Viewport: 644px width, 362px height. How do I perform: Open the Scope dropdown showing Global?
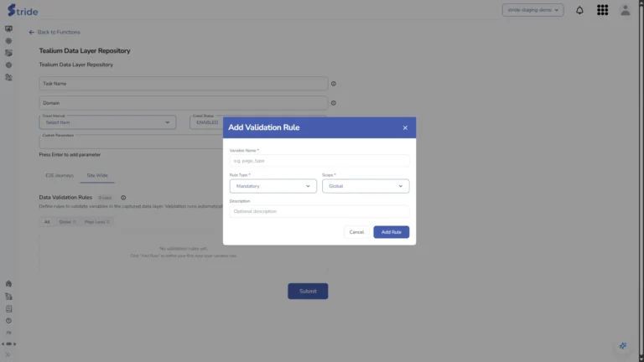click(x=366, y=186)
